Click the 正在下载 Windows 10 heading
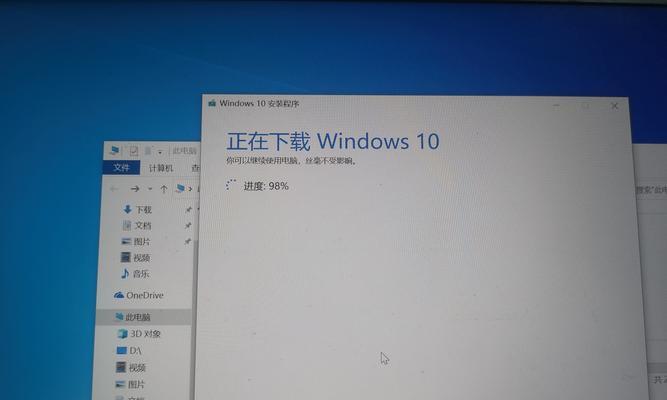 click(x=333, y=141)
